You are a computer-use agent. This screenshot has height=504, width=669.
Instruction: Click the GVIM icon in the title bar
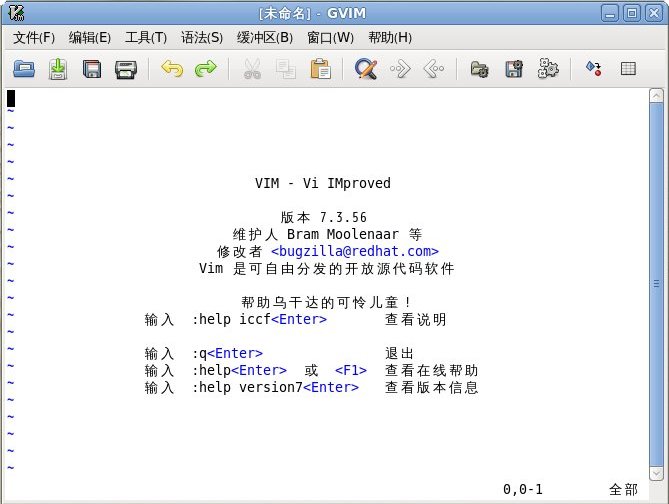(16, 13)
